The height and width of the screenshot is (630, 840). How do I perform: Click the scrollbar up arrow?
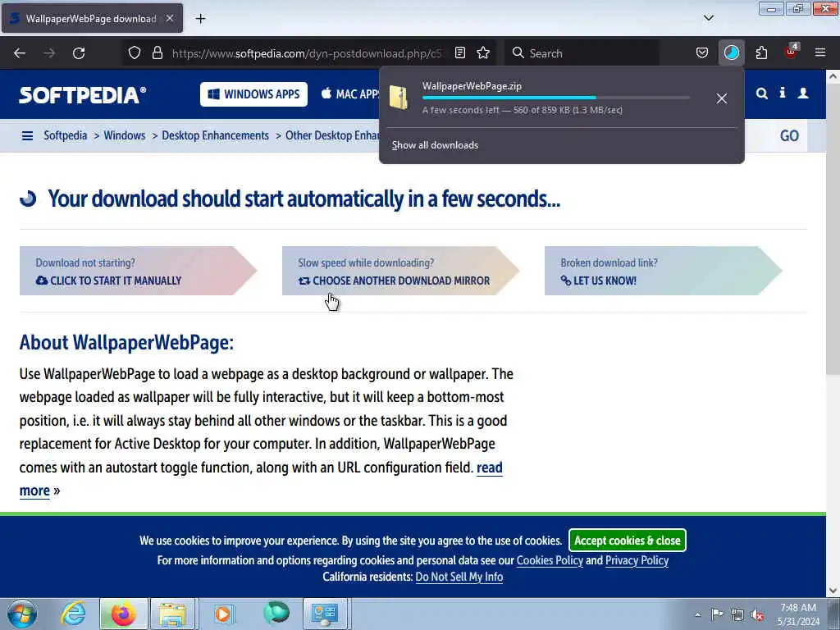tap(833, 76)
